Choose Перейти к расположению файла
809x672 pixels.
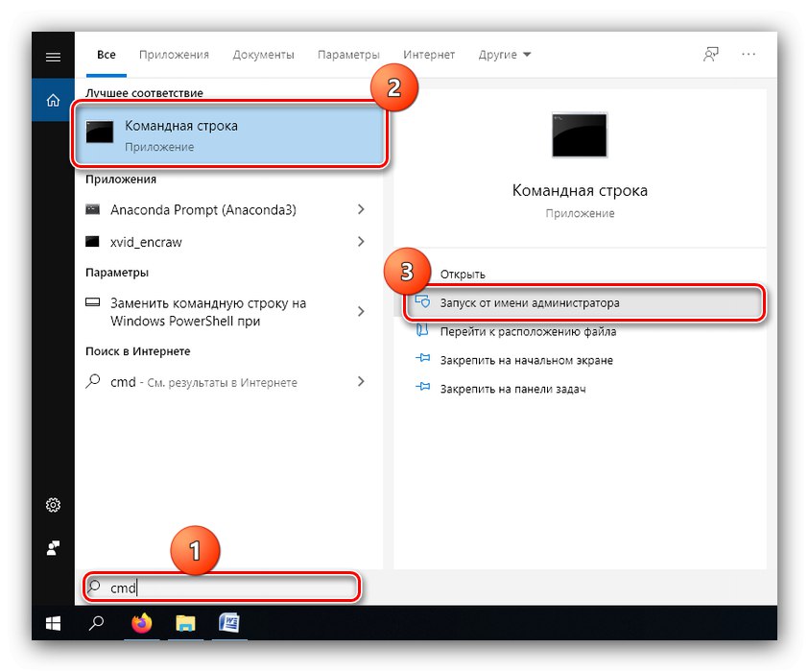[x=529, y=331]
